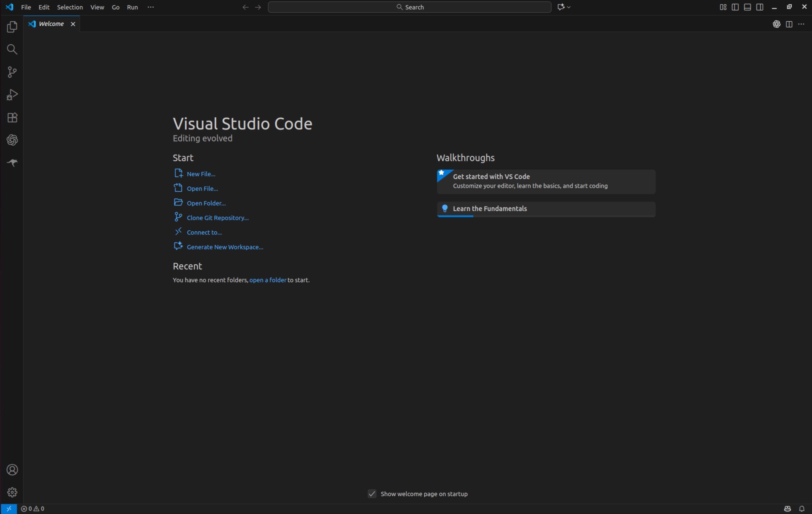The image size is (812, 514).
Task: Open the Accounts icon in activity bar
Action: 12,470
